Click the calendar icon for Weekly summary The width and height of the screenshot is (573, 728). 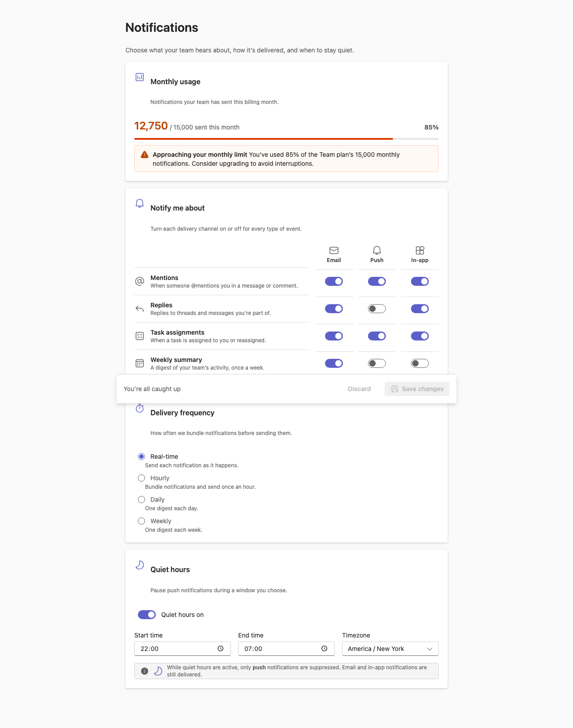pyautogui.click(x=140, y=363)
